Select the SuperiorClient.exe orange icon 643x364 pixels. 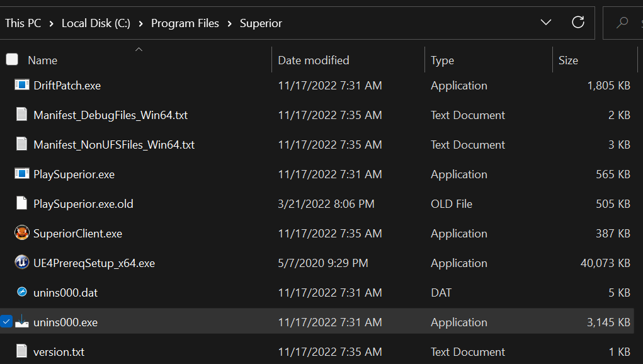pos(22,233)
